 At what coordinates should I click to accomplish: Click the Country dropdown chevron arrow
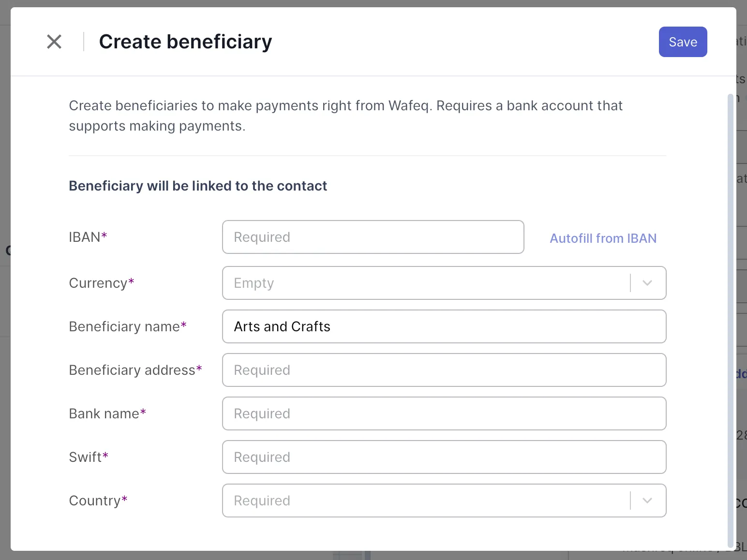tap(647, 501)
